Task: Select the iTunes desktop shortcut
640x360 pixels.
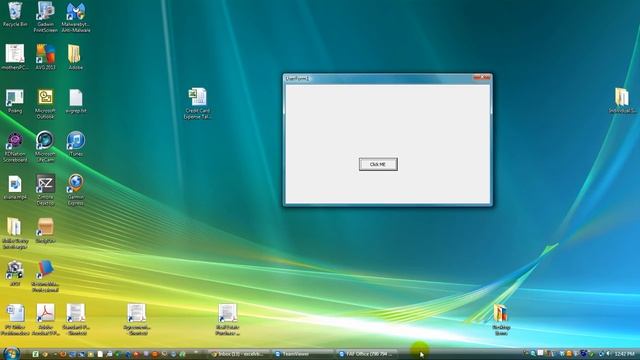Action: [76, 144]
